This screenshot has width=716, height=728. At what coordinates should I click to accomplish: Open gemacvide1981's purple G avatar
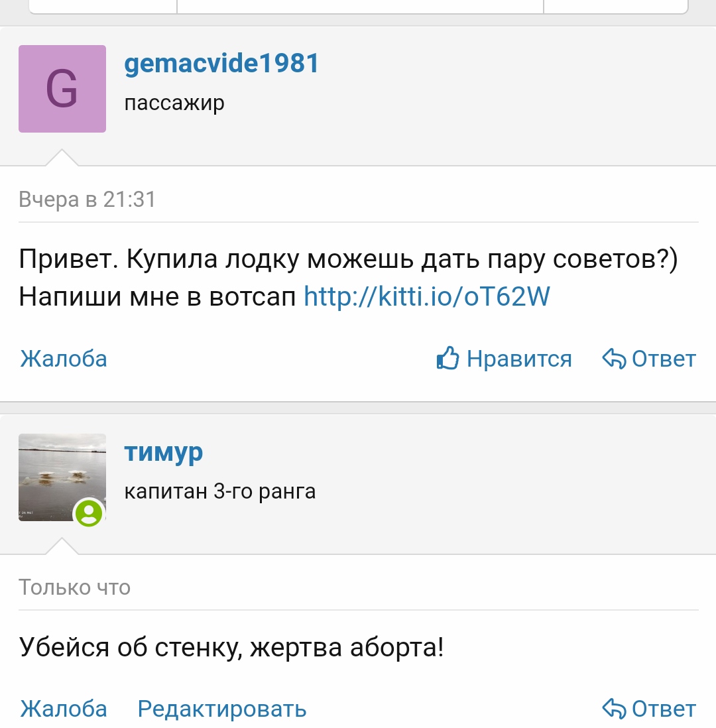[62, 89]
